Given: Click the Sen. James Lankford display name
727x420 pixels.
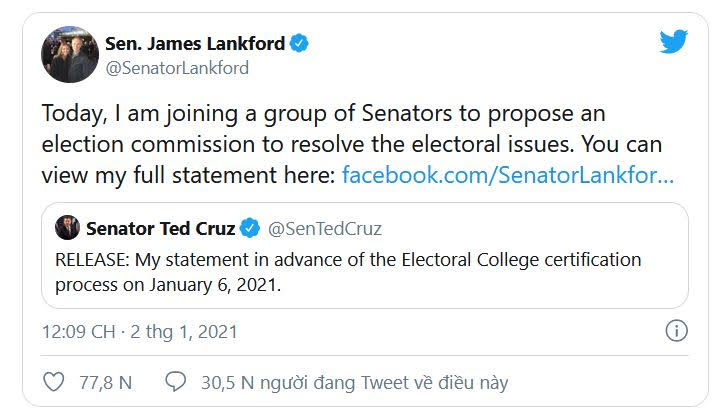Looking at the screenshot, I should (195, 44).
